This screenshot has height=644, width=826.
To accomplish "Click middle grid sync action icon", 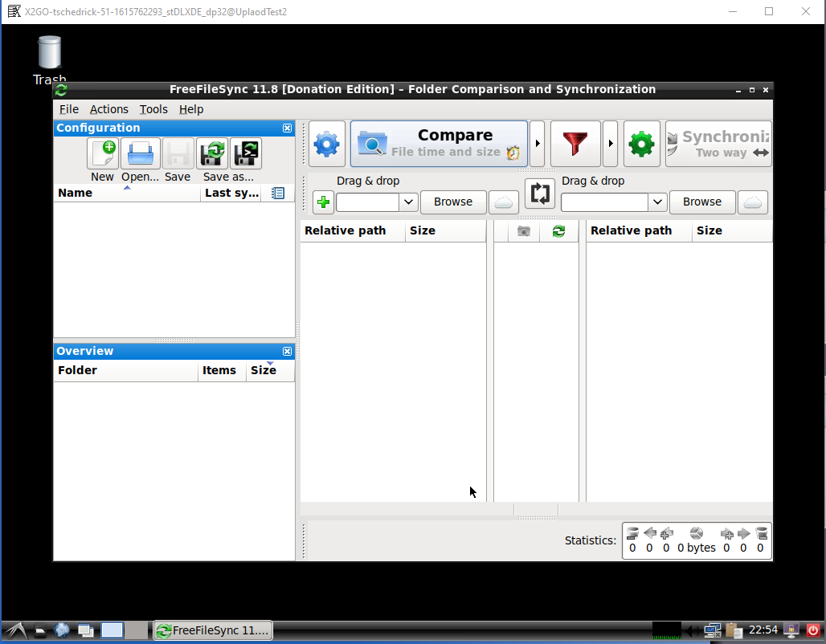I will tap(559, 231).
